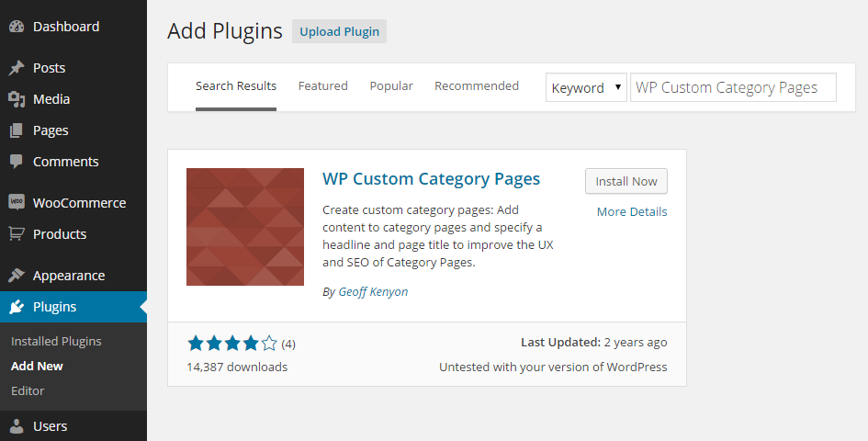The image size is (868, 441).
Task: Open Comments menu item
Action: 65,162
